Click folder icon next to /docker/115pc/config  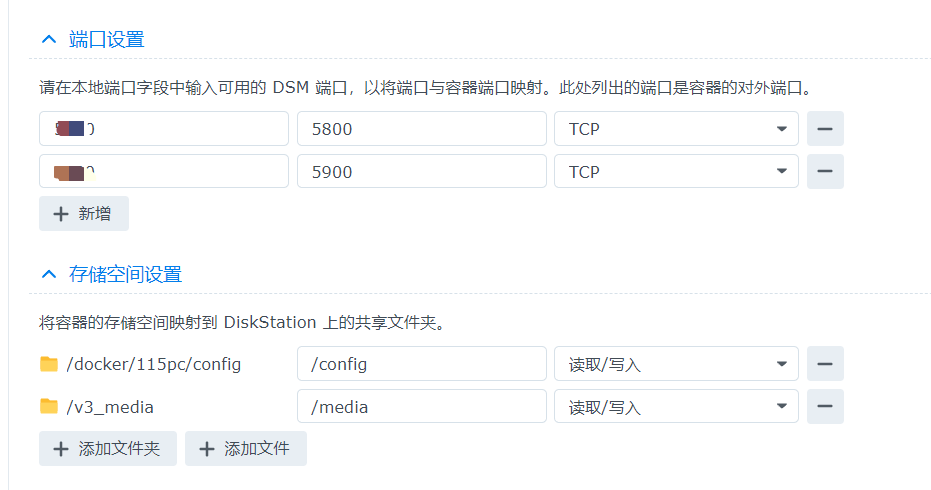49,363
